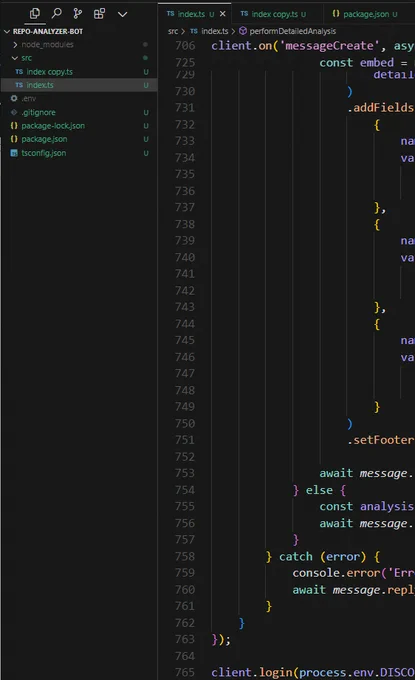Click line number 731 in gutter
This screenshot has width=415, height=680.
(x=185, y=108)
